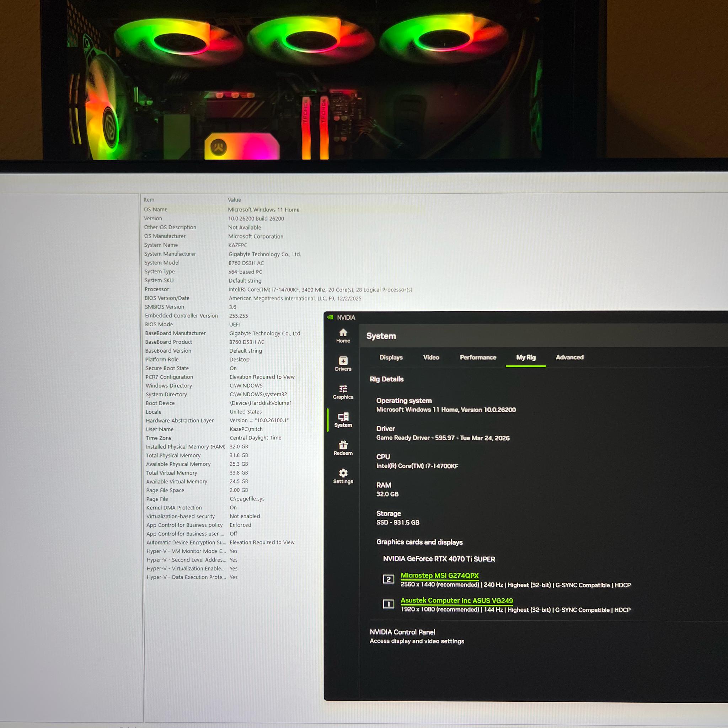
Task: Click display number 1 icon for ASUS monitor
Action: [388, 604]
